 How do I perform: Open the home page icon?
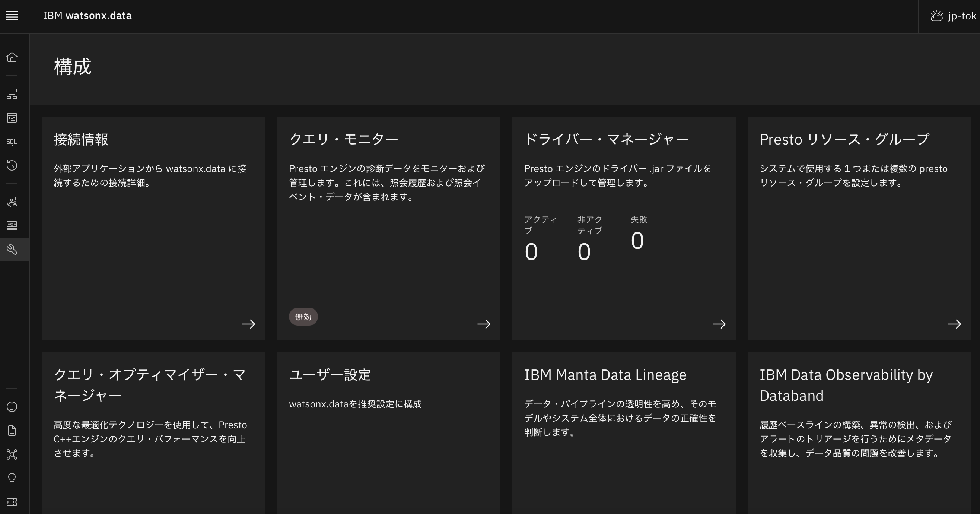pyautogui.click(x=12, y=57)
